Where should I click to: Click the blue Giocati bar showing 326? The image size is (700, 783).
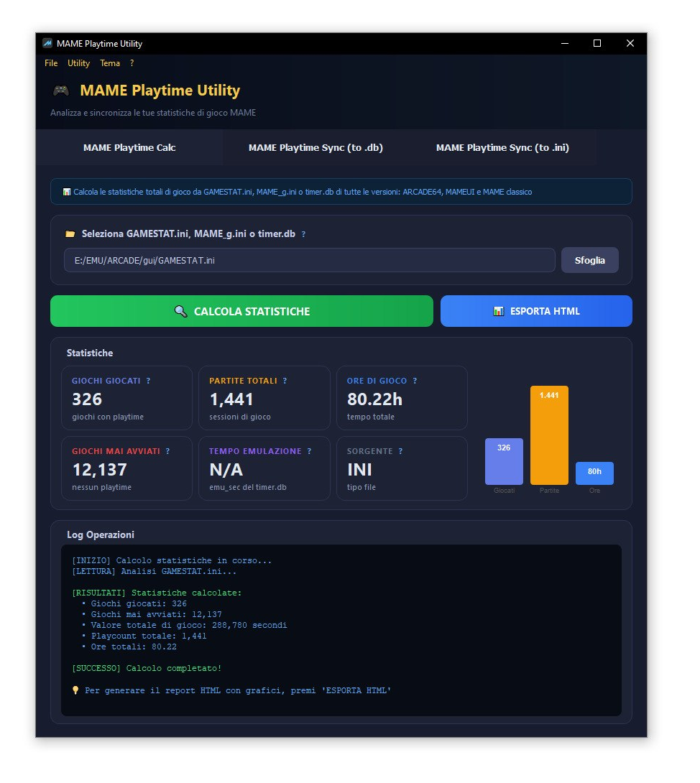pos(504,461)
